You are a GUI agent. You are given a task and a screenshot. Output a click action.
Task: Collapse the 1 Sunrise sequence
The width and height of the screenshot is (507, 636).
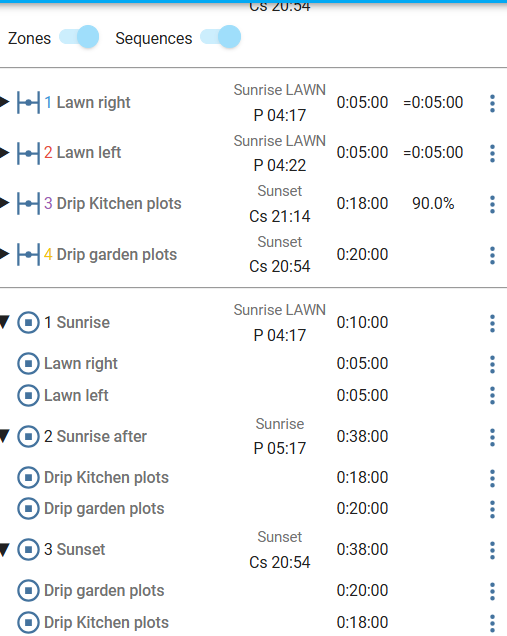[4, 322]
